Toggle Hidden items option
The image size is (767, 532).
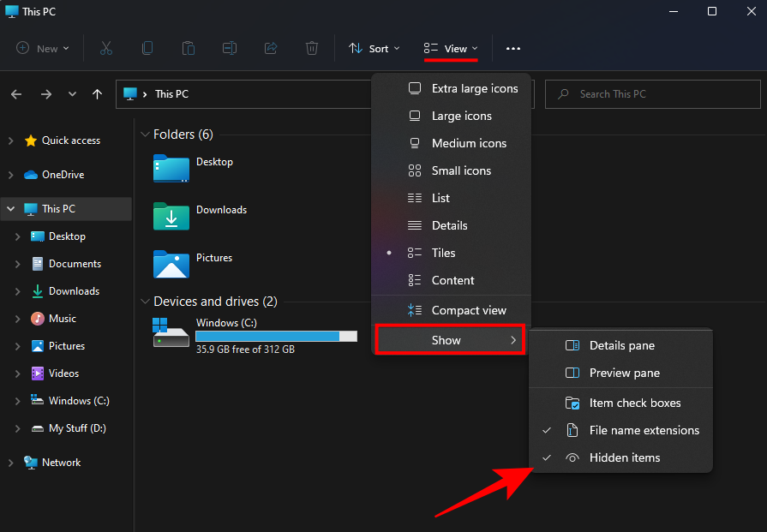[x=624, y=457]
